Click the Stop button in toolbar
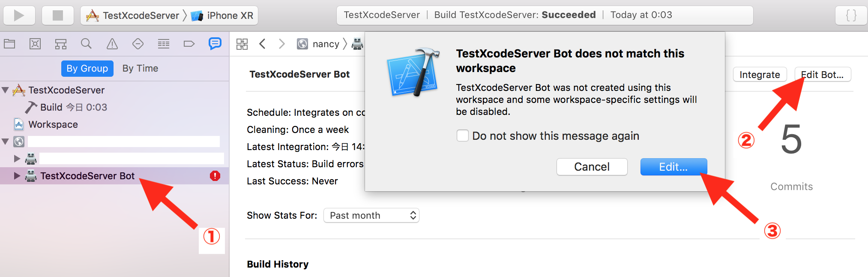This screenshot has width=868, height=277. [58, 15]
